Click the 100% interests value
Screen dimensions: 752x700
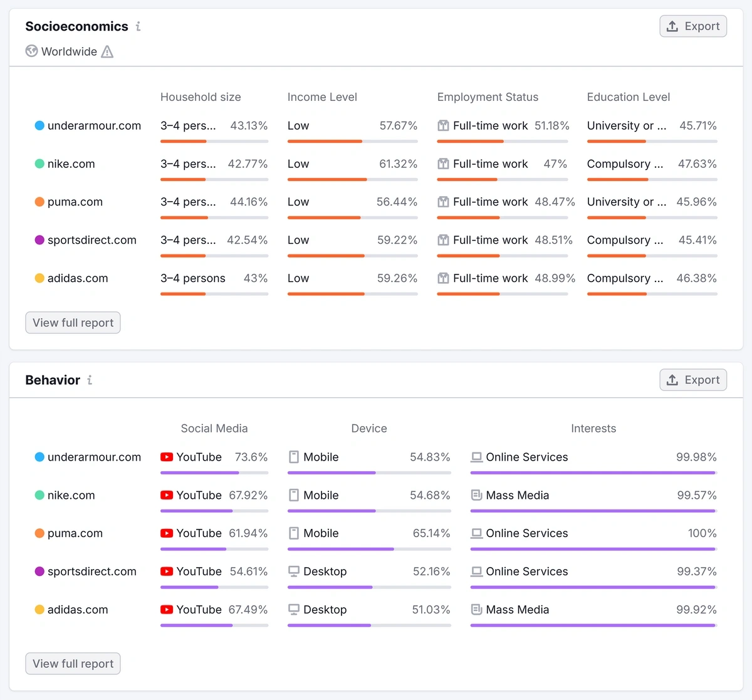[x=702, y=533]
